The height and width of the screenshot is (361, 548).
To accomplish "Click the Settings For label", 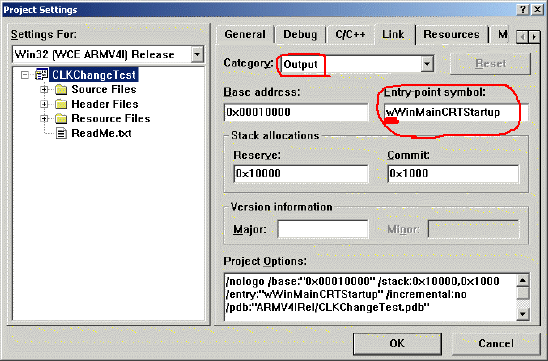I will pyautogui.click(x=43, y=35).
